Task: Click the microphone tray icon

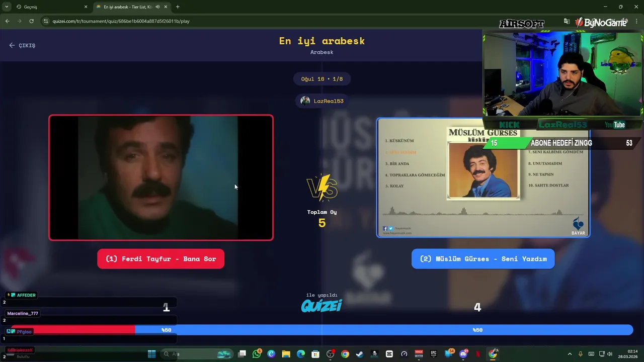Action: click(x=581, y=354)
